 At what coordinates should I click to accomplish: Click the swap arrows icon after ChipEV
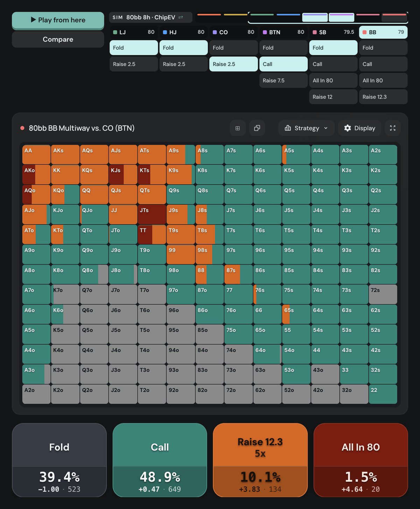click(181, 17)
